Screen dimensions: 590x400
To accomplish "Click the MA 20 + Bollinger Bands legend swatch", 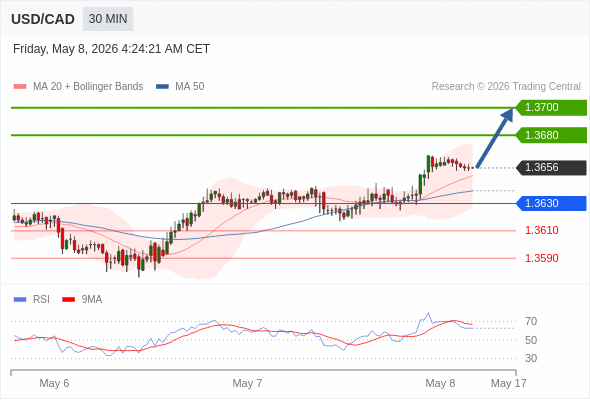I will coord(20,87).
